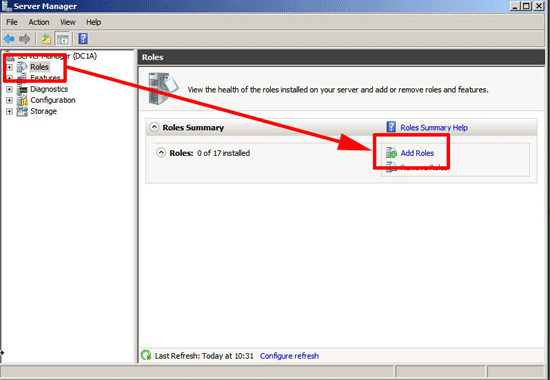This screenshot has height=380, width=550.
Task: Click the Forward arrow toolbar icon
Action: pos(25,39)
